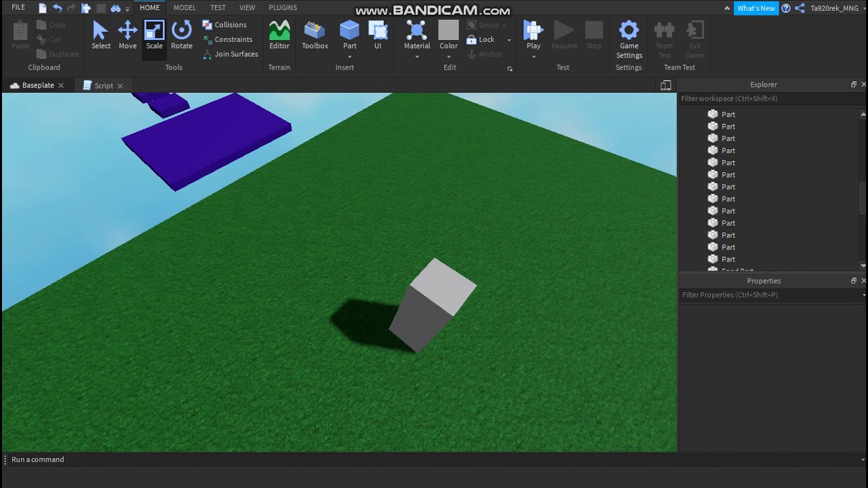Image resolution: width=868 pixels, height=488 pixels.
Task: Activate the Move tool
Action: [x=127, y=35]
